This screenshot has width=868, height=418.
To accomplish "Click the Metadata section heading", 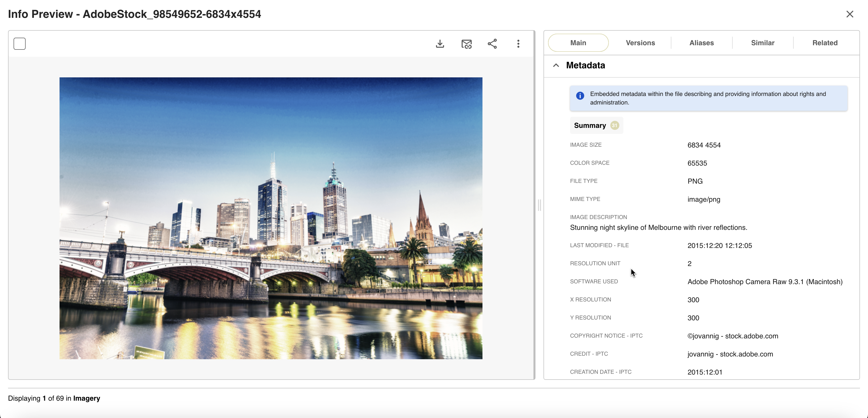I will tap(585, 65).
